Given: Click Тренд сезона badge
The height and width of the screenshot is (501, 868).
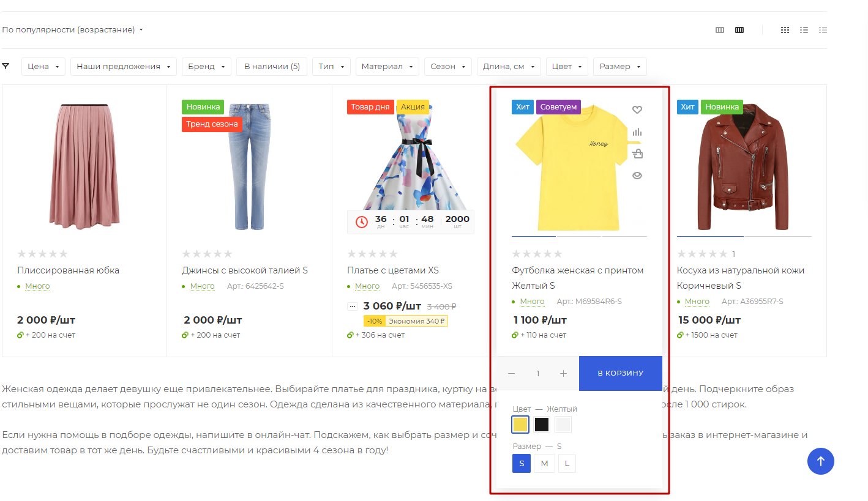Looking at the screenshot, I should 212,124.
